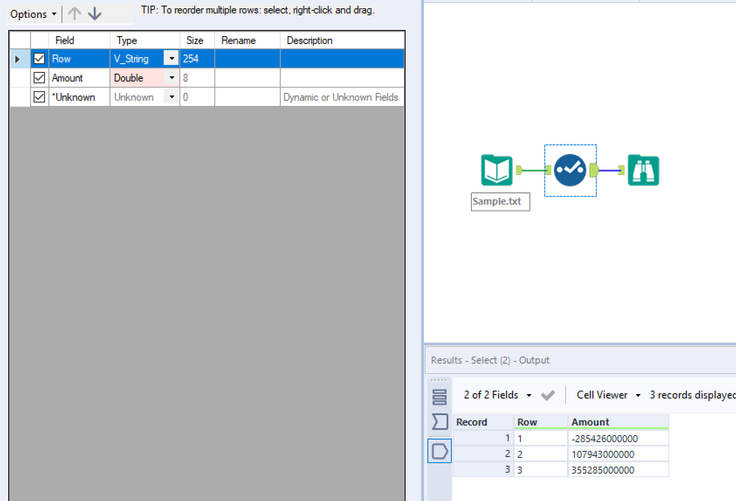Toggle the *Unknown field checkbox
This screenshot has height=501, width=736.
coord(39,97)
